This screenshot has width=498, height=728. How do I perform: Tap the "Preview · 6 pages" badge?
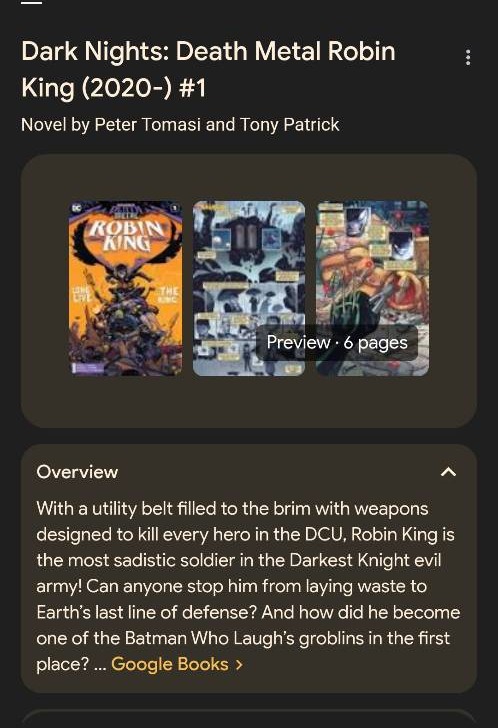(x=337, y=343)
